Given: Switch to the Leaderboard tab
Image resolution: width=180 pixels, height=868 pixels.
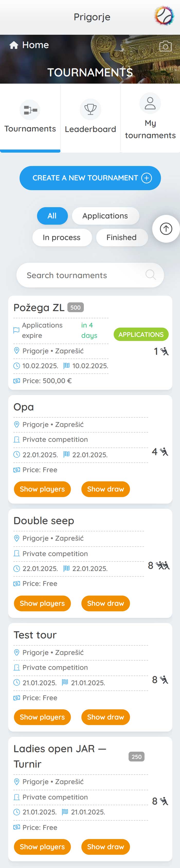Looking at the screenshot, I should pyautogui.click(x=90, y=118).
